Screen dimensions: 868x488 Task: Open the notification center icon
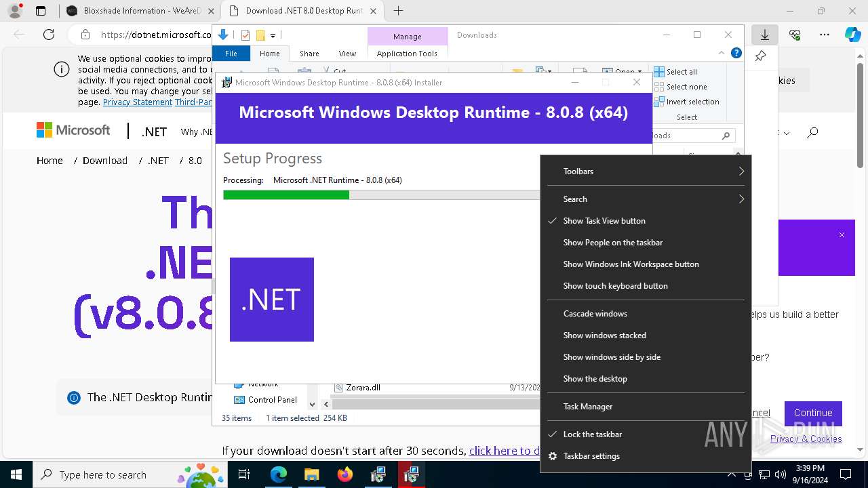(846, 474)
